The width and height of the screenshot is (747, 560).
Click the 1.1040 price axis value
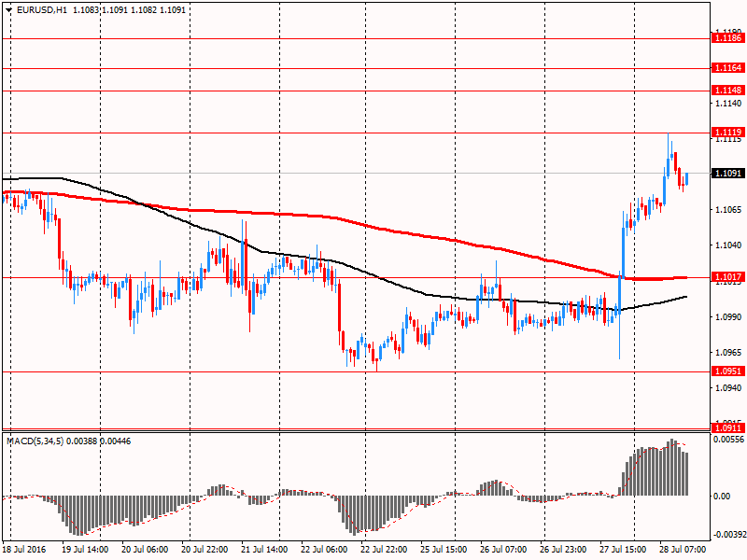(x=728, y=245)
